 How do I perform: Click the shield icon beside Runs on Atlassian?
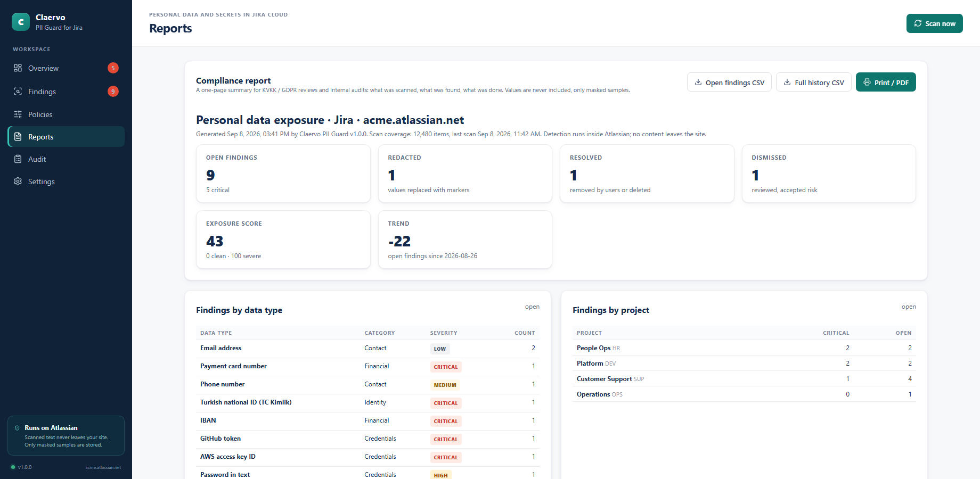coord(17,428)
